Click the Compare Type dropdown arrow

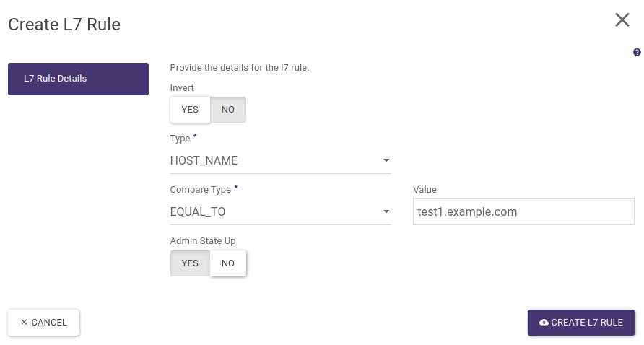pyautogui.click(x=386, y=211)
